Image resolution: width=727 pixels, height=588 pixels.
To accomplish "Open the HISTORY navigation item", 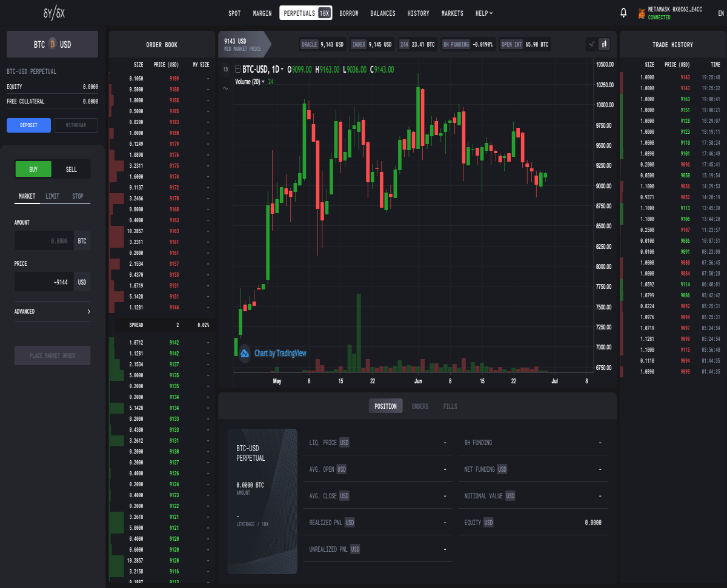I will [418, 13].
